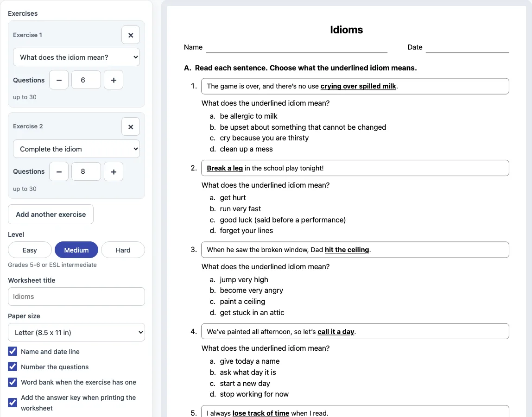This screenshot has width=532, height=417.
Task: Increase Exercise 2 question count
Action: [114, 172]
